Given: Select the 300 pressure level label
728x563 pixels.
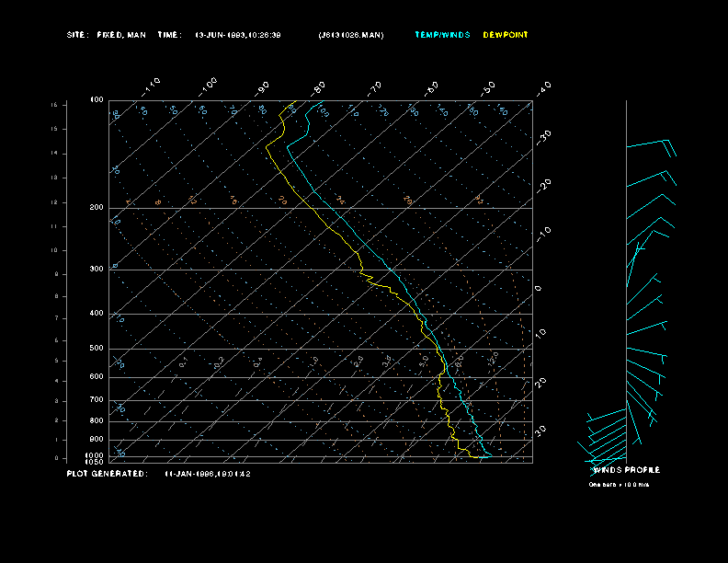Looking at the screenshot, I should (x=97, y=270).
